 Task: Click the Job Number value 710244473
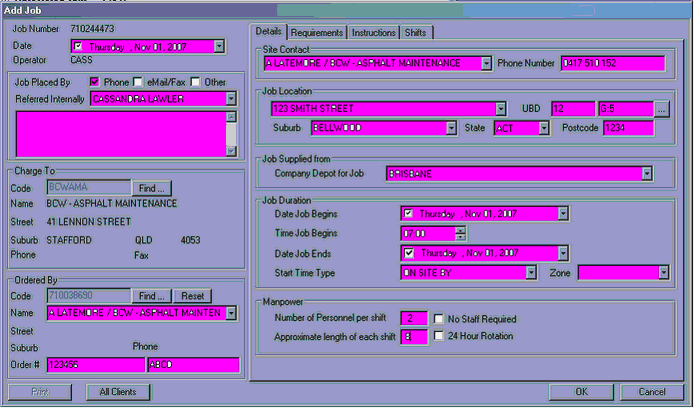click(x=93, y=29)
